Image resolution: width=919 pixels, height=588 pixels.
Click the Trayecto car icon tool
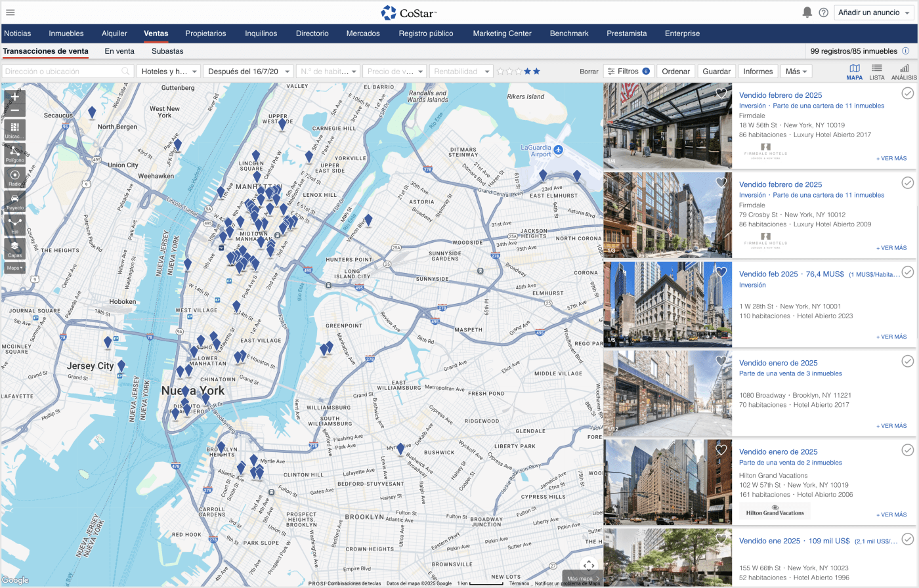point(14,201)
